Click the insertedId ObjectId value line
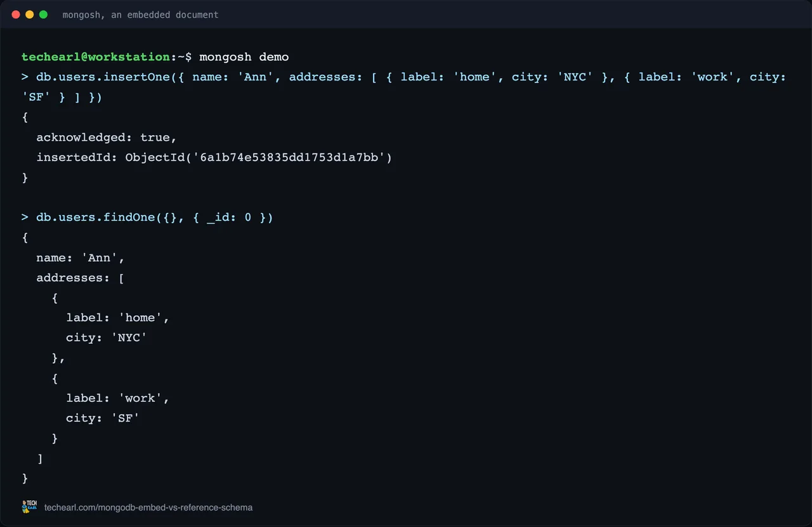Screen dimensions: 812x527 coord(214,157)
